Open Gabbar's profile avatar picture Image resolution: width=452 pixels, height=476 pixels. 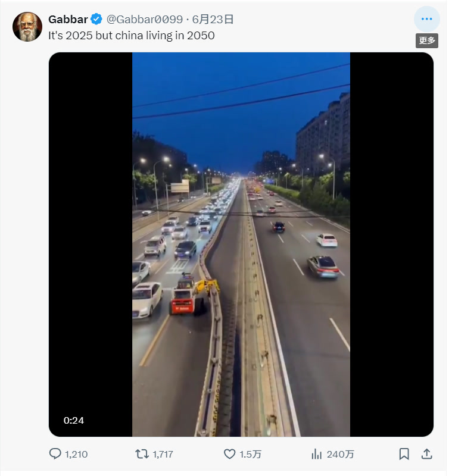click(27, 27)
